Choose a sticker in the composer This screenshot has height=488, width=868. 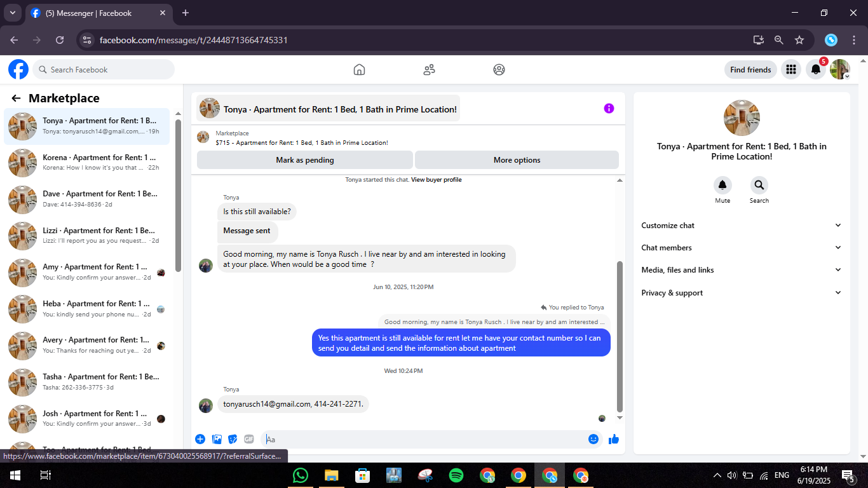233,439
